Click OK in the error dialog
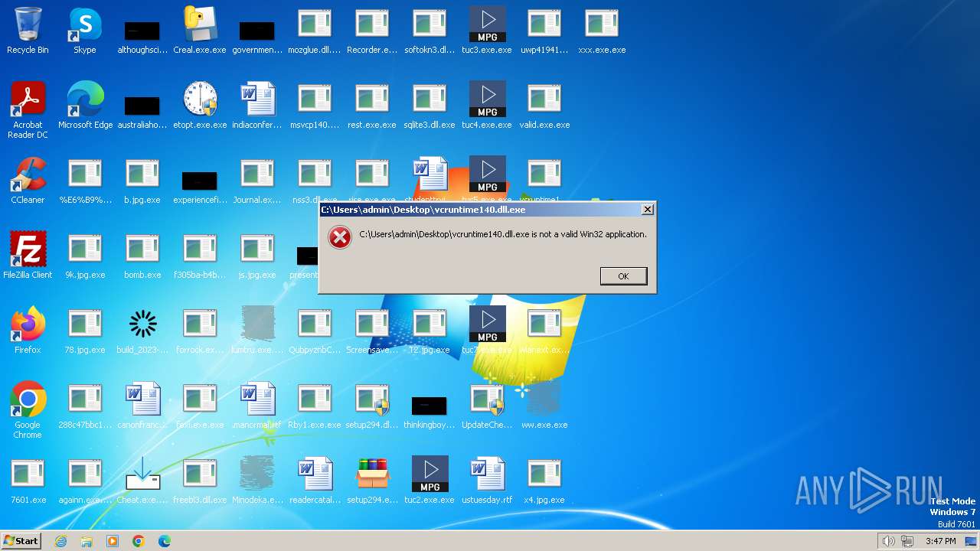980x551 pixels. pyautogui.click(x=623, y=276)
